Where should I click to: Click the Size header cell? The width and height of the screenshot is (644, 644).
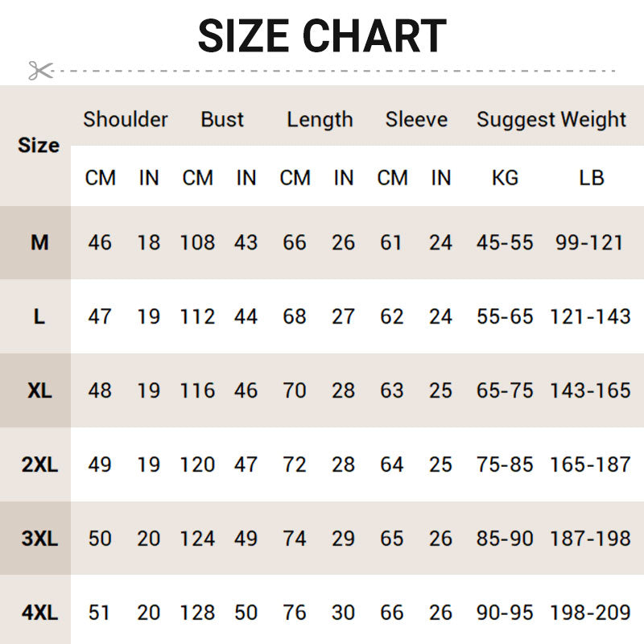tap(39, 146)
